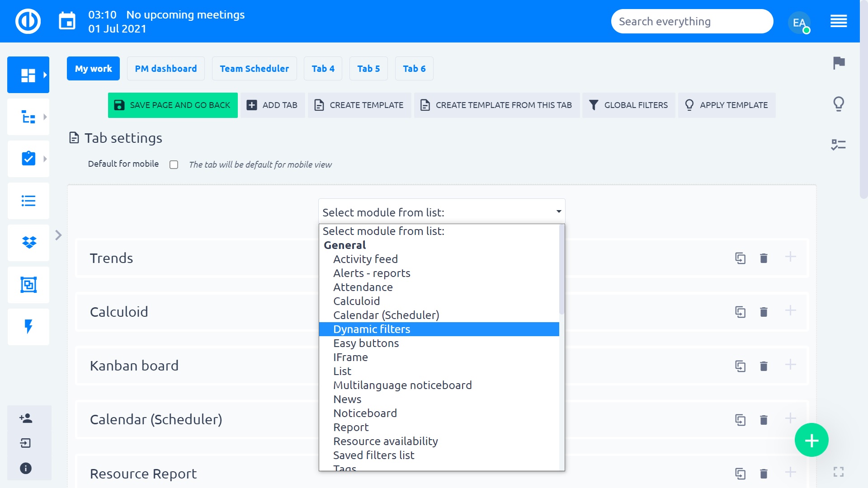Click Save page and go back button
Screen dimensions: 868x488
[x=173, y=105]
